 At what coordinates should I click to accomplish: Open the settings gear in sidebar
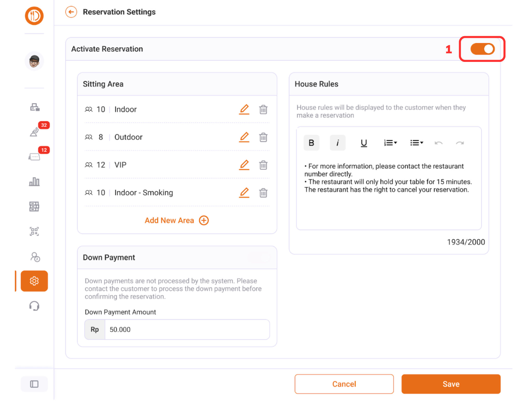[34, 281]
